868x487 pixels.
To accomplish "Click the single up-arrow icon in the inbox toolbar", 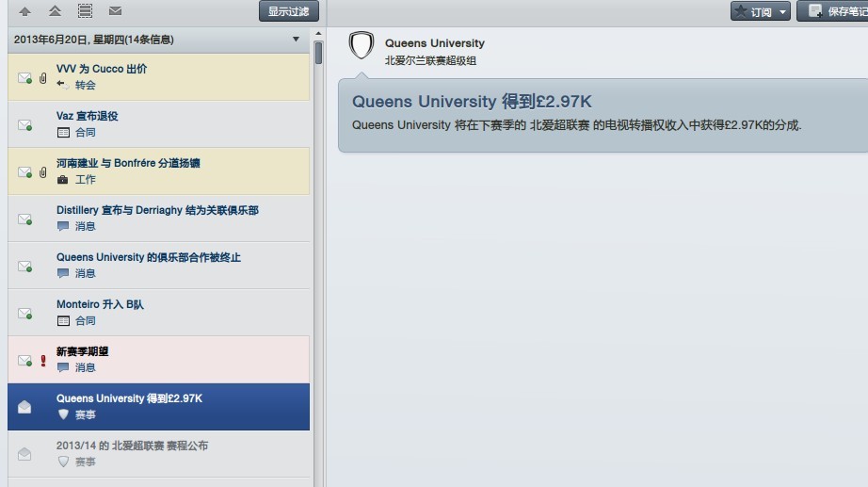I will pyautogui.click(x=24, y=11).
